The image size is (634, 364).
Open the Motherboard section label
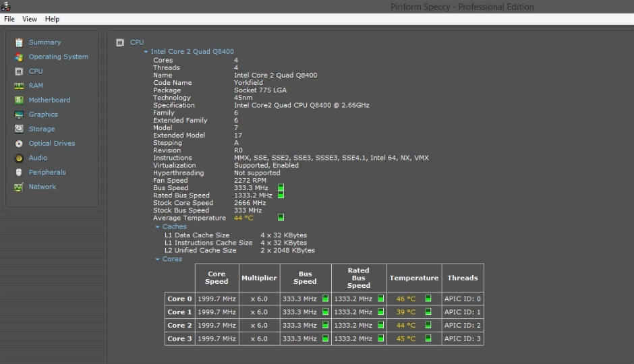pyautogui.click(x=49, y=100)
